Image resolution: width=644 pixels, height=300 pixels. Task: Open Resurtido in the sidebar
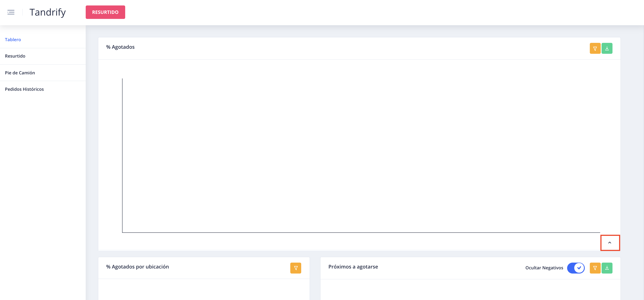click(x=15, y=56)
